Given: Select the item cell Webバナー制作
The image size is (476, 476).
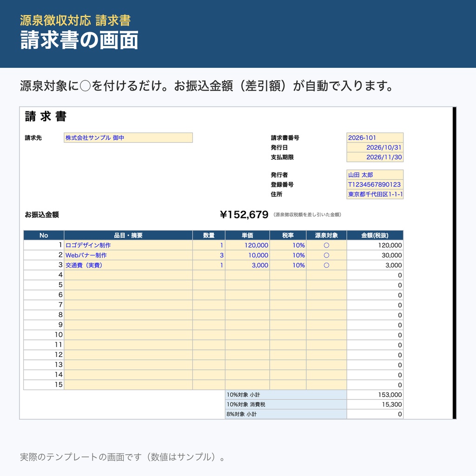Looking at the screenshot, I should tap(128, 255).
